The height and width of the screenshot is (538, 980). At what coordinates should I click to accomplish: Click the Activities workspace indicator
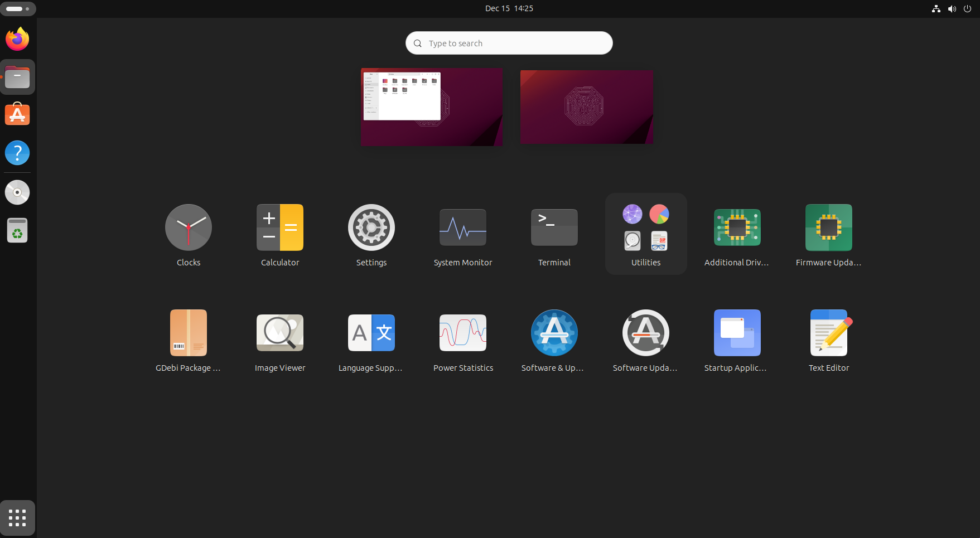pos(18,8)
